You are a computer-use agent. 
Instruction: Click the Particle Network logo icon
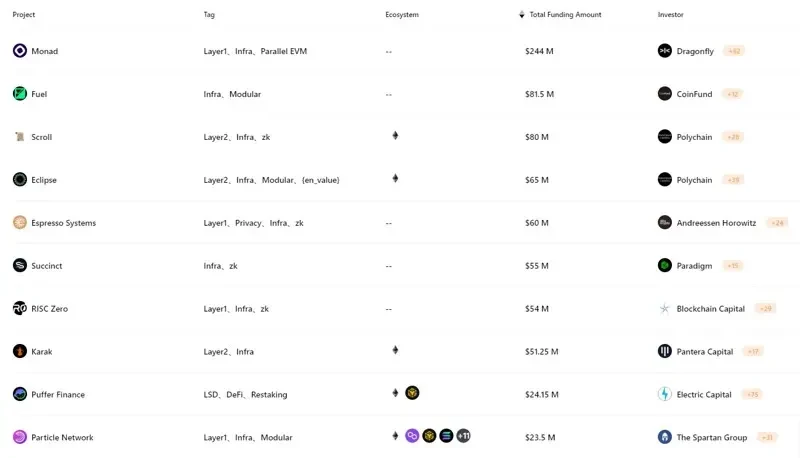[x=20, y=437]
